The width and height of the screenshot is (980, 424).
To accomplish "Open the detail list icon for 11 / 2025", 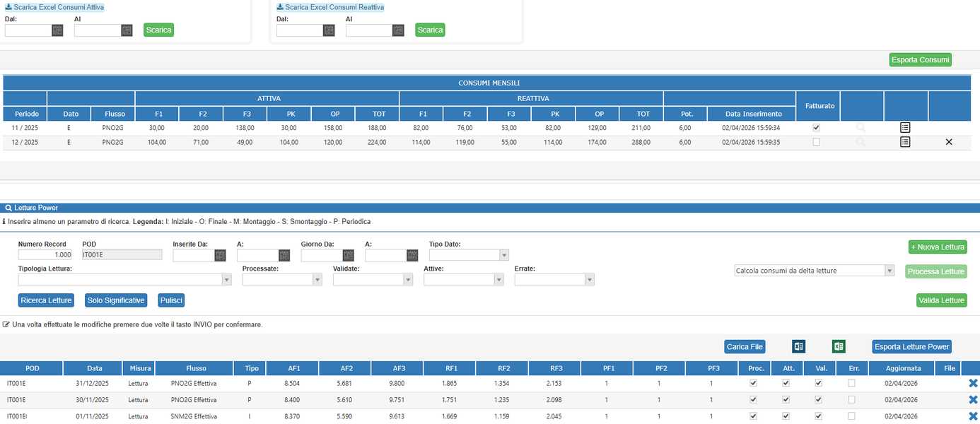I will (x=905, y=128).
